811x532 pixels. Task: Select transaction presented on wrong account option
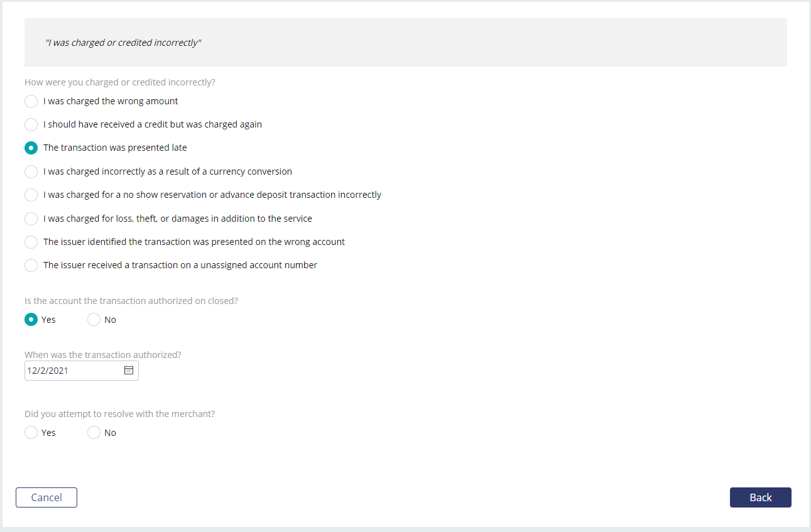tap(31, 242)
